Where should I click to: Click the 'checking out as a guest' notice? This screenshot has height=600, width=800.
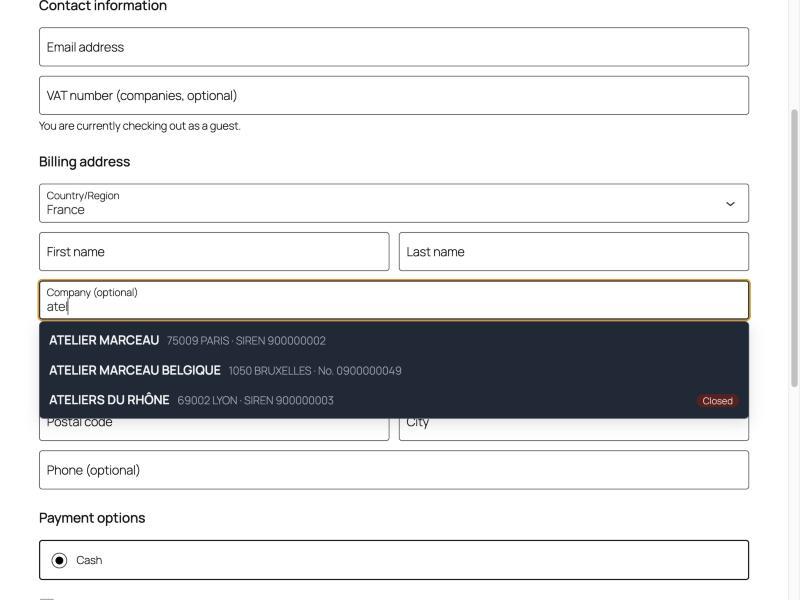(139, 126)
